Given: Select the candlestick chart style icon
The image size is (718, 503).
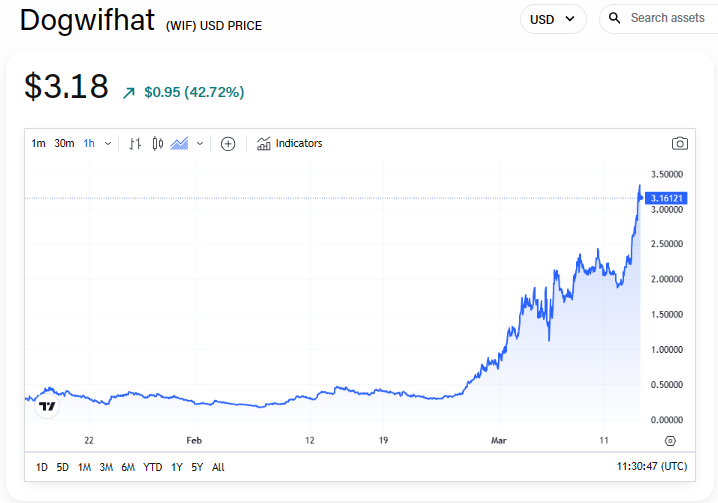Looking at the screenshot, I should click(158, 144).
